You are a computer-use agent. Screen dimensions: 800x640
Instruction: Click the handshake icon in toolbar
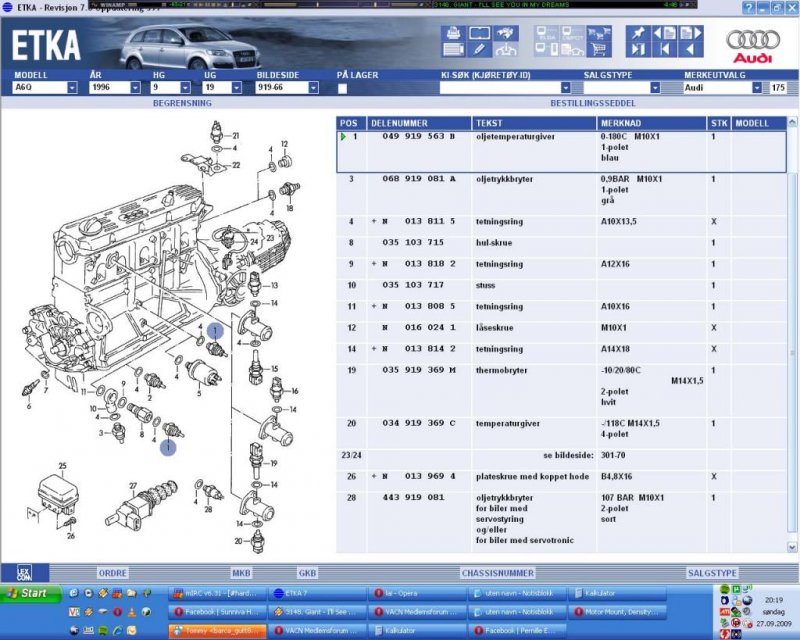coord(504,32)
